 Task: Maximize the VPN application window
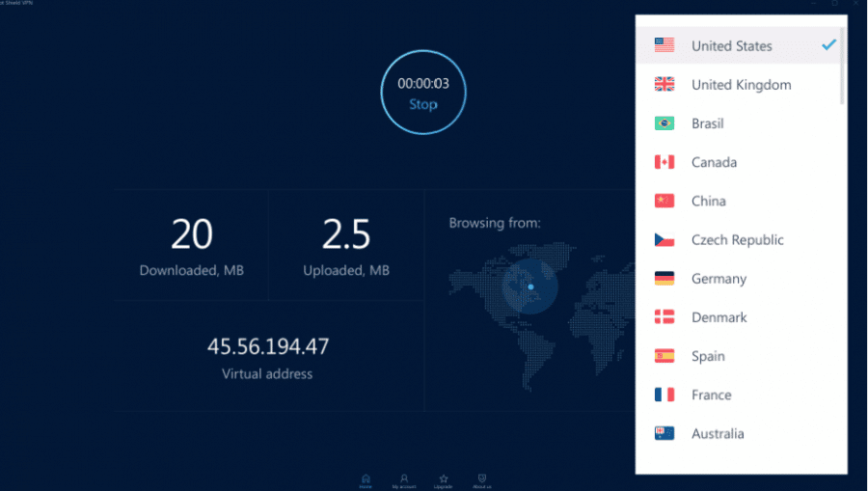835,4
